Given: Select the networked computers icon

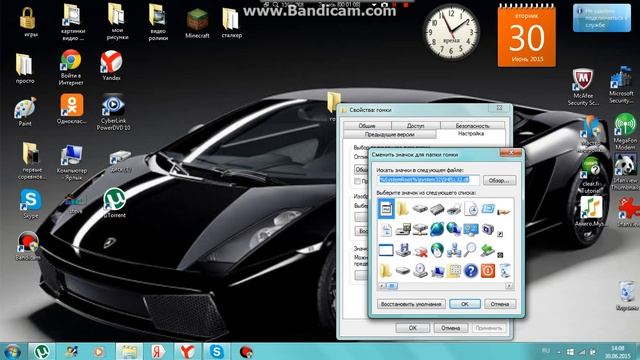Looking at the screenshot, I should click(453, 249).
